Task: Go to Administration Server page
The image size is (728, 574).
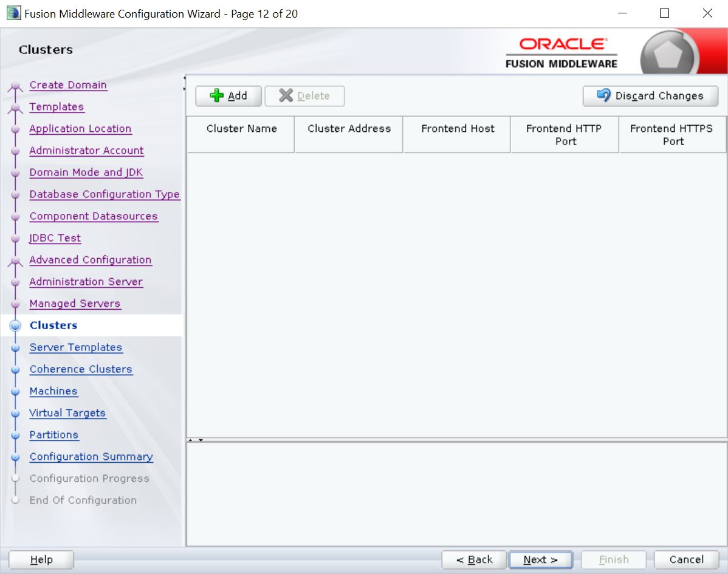Action: click(86, 282)
